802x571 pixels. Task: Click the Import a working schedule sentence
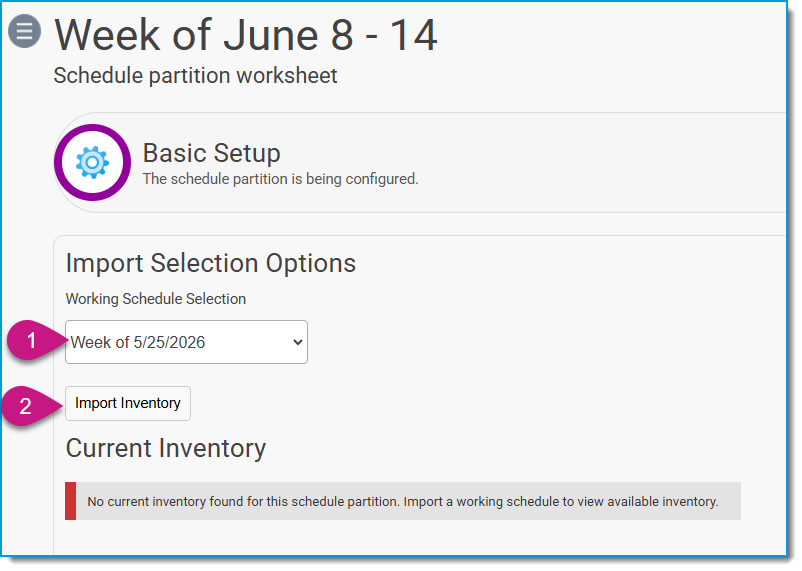[561, 501]
